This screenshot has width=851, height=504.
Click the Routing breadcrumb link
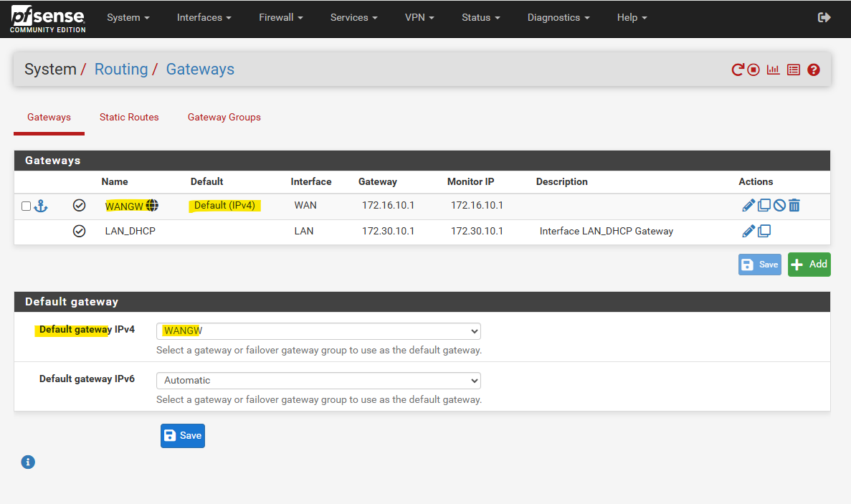(x=120, y=70)
